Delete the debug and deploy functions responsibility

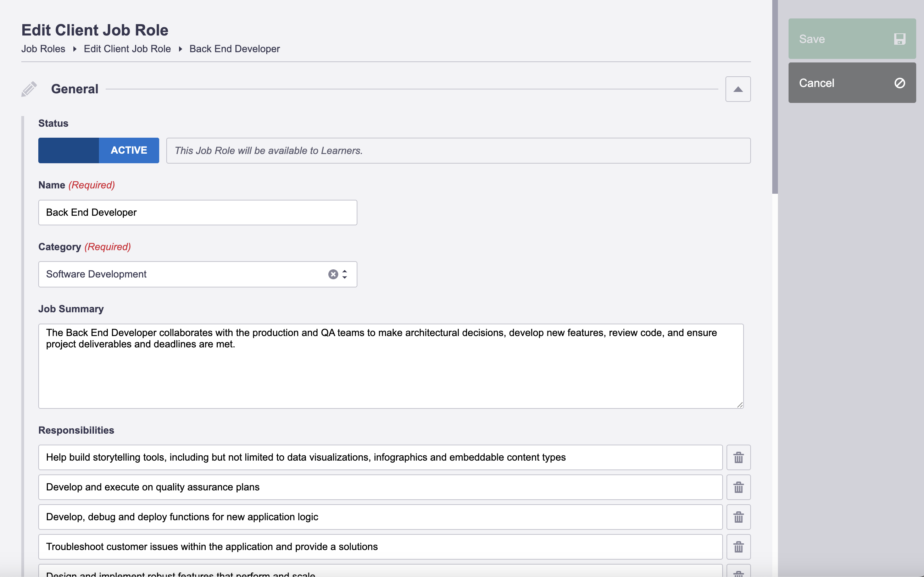738,517
